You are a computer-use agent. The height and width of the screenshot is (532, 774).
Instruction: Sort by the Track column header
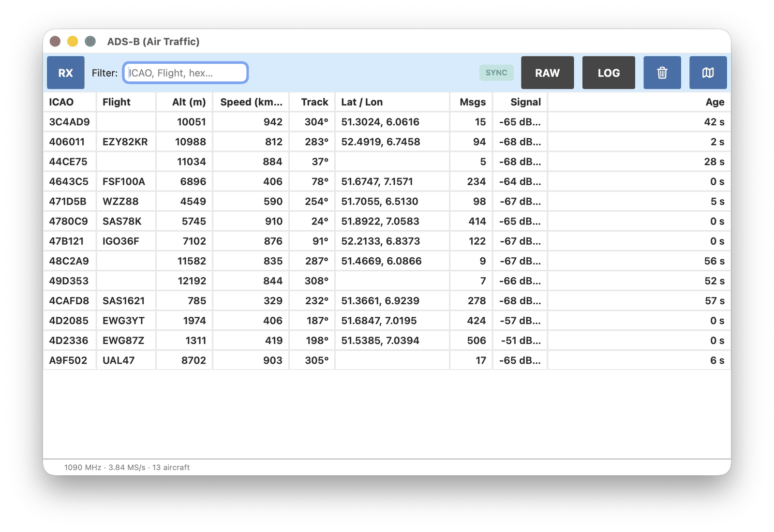coord(312,102)
